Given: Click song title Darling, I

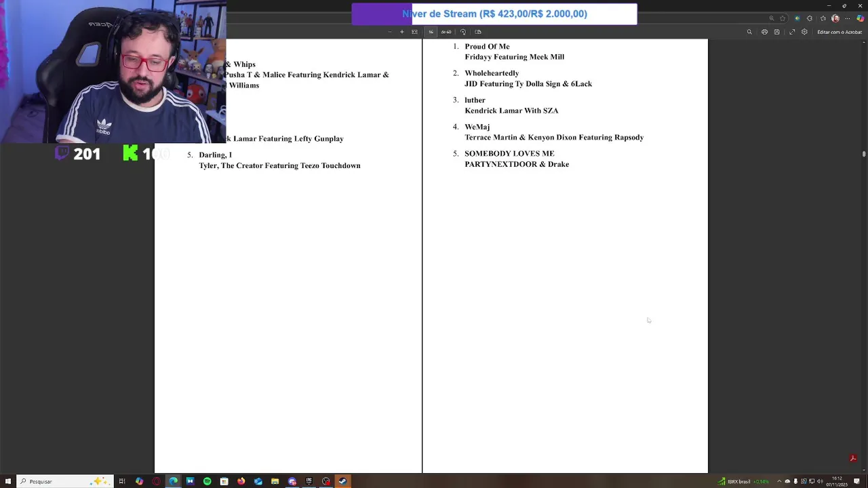Looking at the screenshot, I should coord(215,155).
